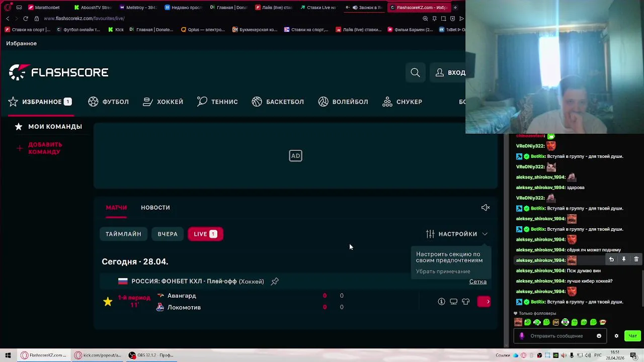
Task: Open the OBS 32.1.2 taskbar item
Action: (151, 355)
